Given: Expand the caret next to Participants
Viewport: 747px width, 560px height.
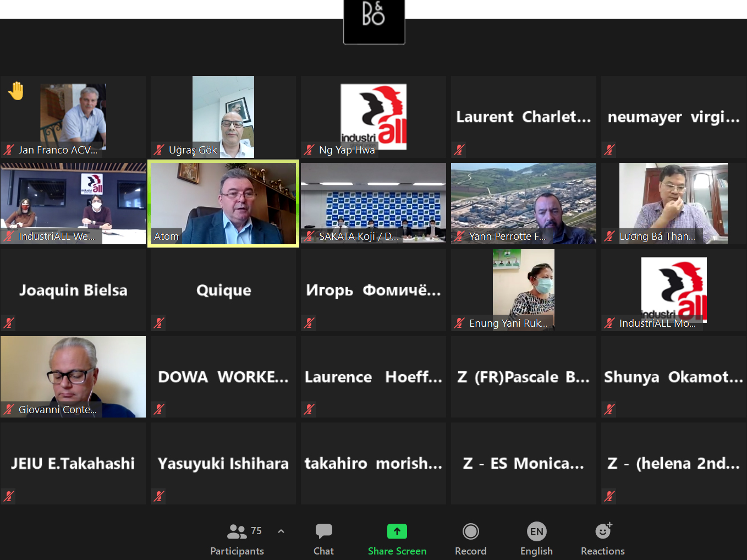Looking at the screenshot, I should (x=281, y=531).
